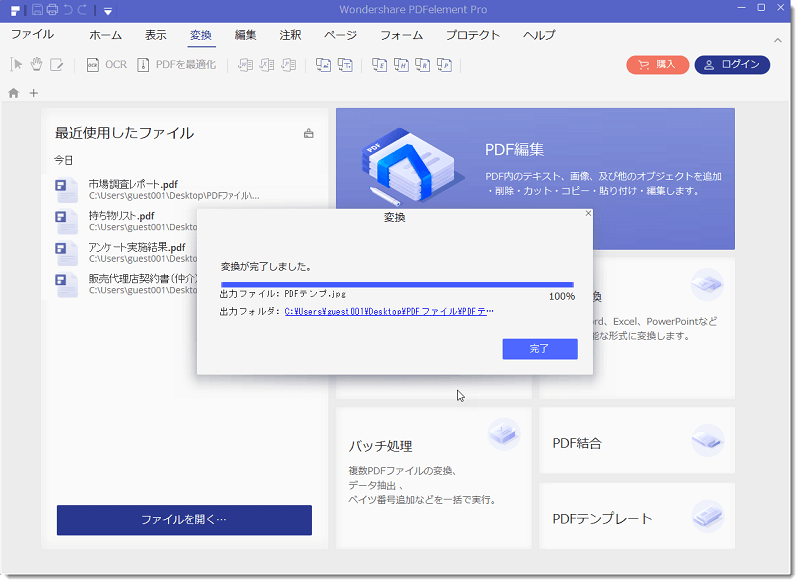The width and height of the screenshot is (800, 584).
Task: Open the 編集 tab
Action: 245,35
